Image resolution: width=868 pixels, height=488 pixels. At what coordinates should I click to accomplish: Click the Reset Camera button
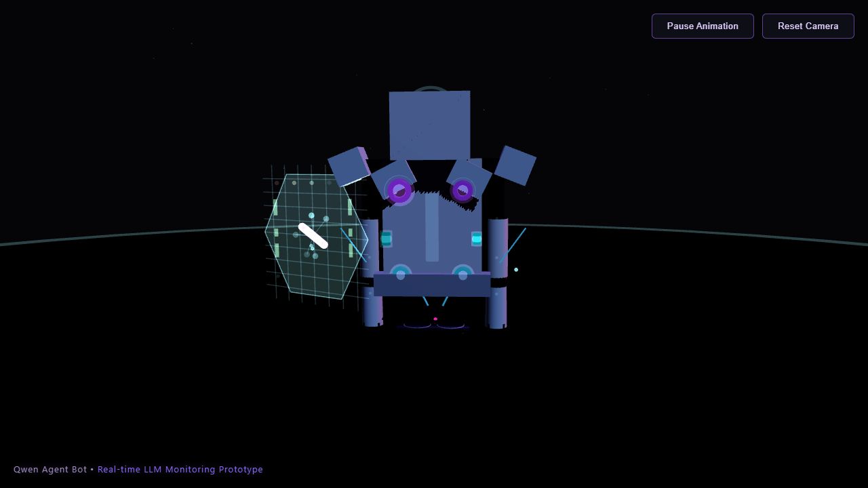pyautogui.click(x=808, y=26)
